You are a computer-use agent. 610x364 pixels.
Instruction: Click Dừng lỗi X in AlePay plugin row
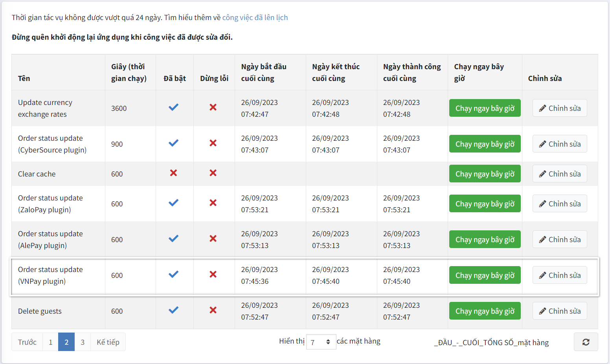coord(213,238)
